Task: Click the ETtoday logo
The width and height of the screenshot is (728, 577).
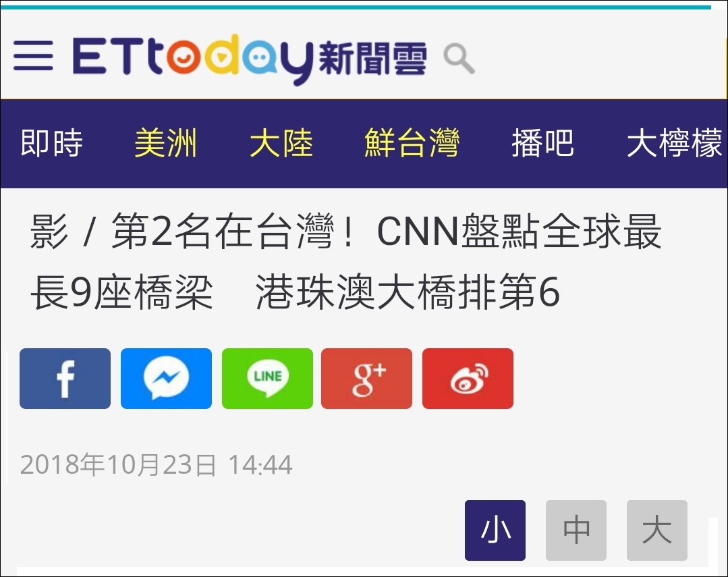Action: coord(250,59)
